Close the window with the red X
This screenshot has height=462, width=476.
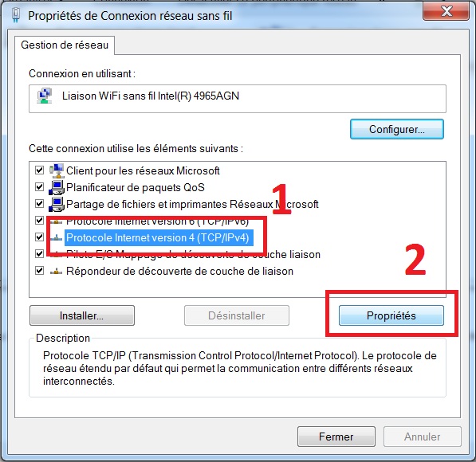446,11
